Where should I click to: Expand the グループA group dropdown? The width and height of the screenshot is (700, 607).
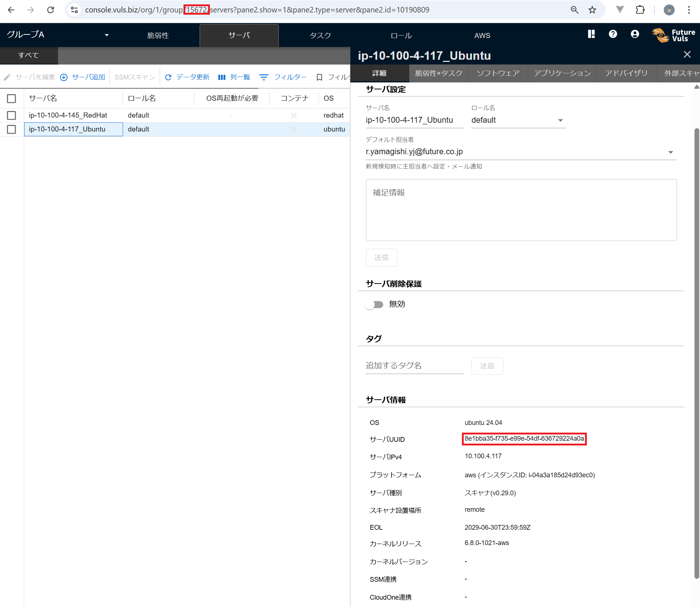tap(107, 35)
